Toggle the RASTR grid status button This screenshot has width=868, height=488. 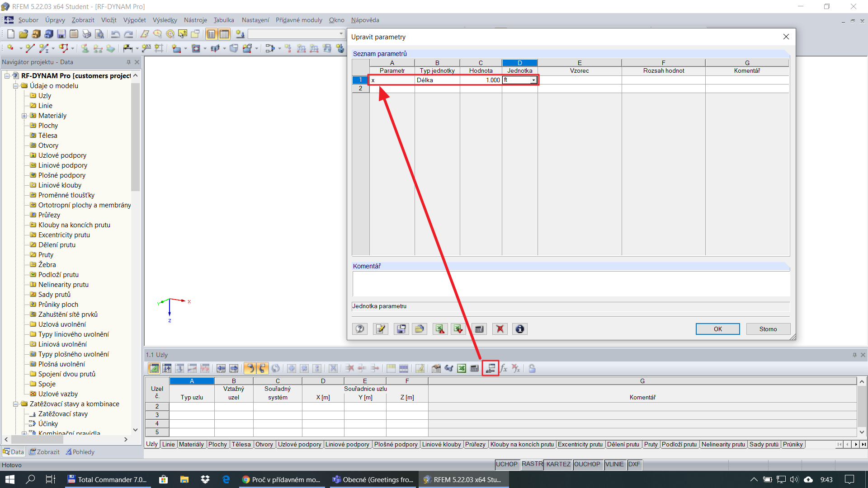(532, 464)
